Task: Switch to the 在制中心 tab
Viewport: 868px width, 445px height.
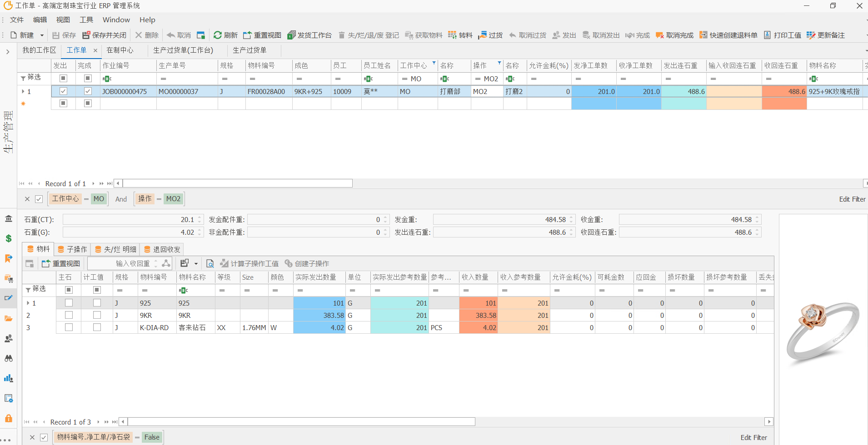Action: (x=120, y=50)
